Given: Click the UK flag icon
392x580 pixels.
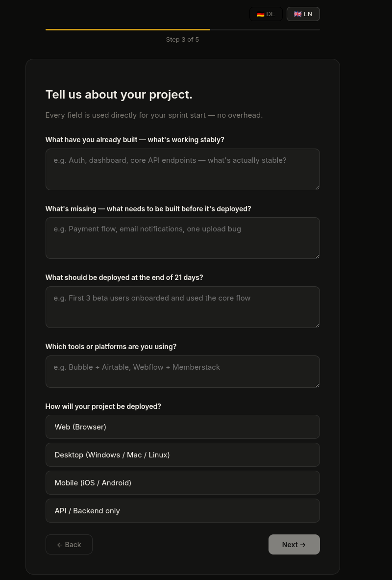Looking at the screenshot, I should (x=297, y=14).
